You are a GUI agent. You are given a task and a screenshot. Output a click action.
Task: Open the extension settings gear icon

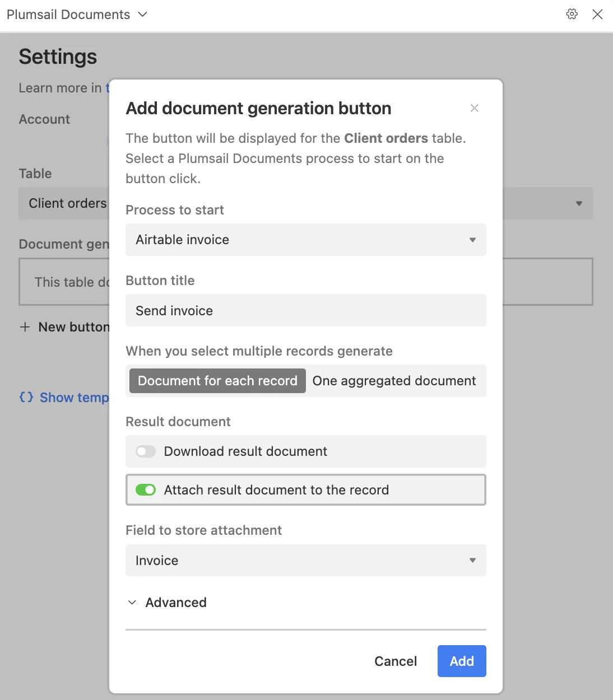572,14
